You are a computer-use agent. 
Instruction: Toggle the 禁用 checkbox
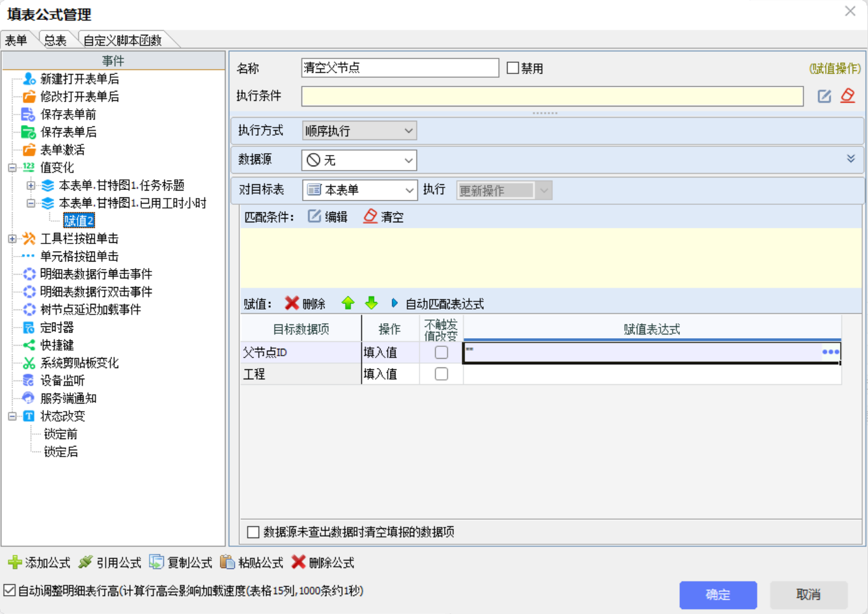coord(513,68)
